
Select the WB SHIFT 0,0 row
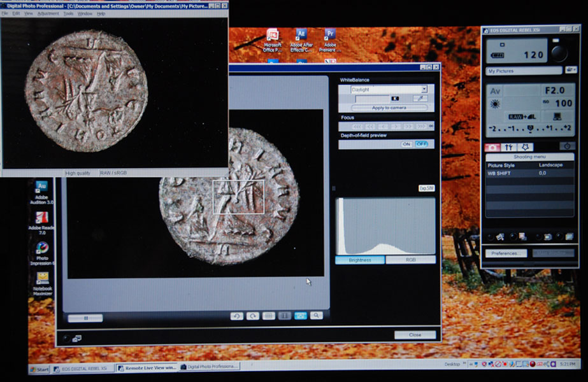point(529,173)
